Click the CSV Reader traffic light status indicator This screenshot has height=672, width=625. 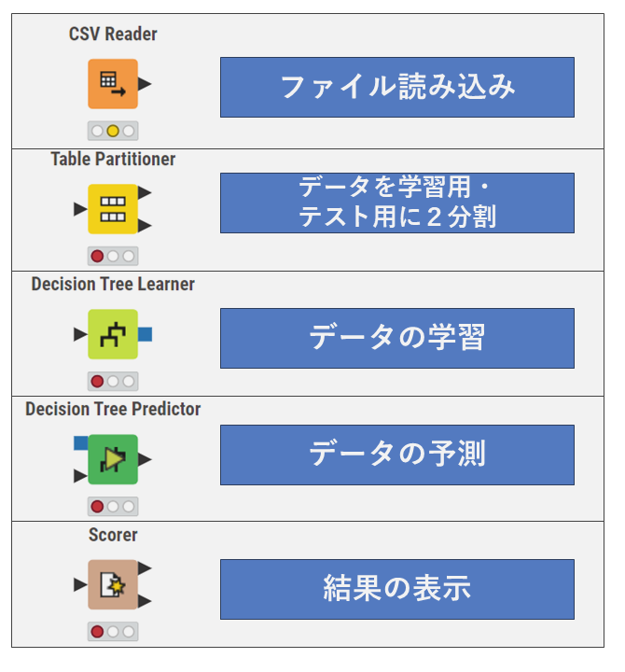(113, 131)
